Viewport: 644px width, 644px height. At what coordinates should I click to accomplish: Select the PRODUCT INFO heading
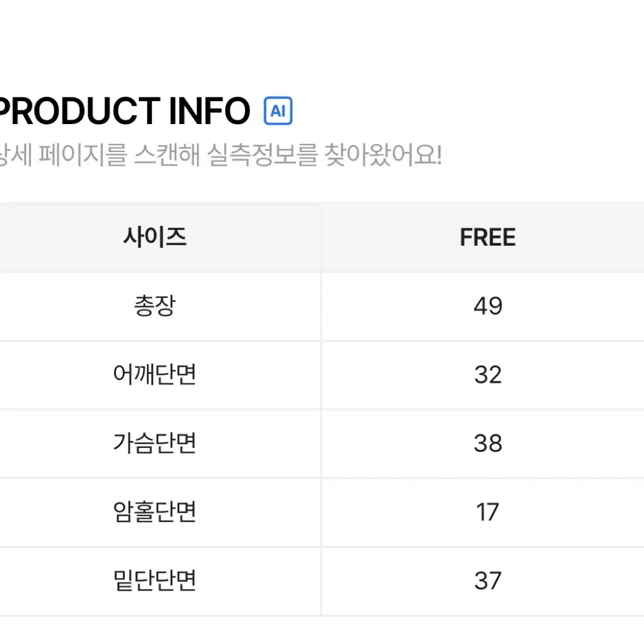pos(123,111)
